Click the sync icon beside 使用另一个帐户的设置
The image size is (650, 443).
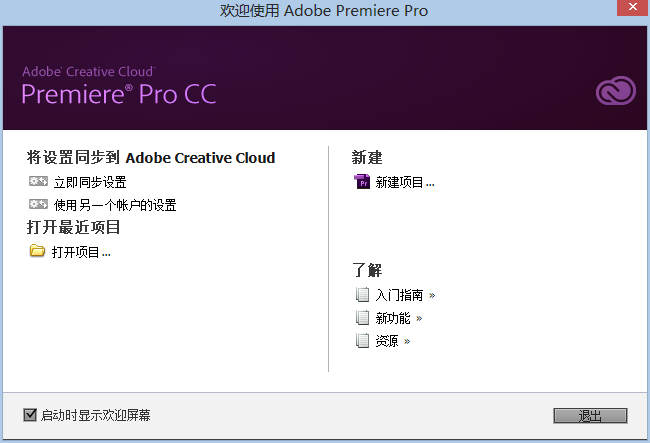tap(38, 205)
